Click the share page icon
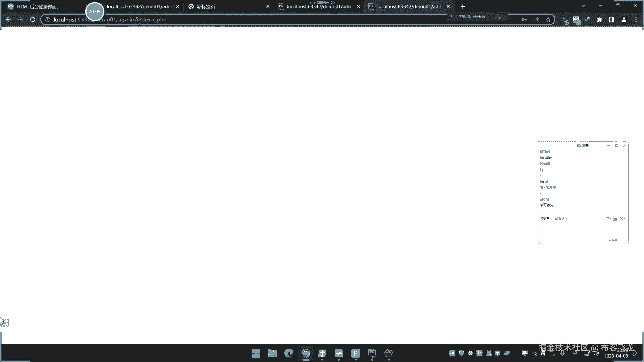This screenshot has height=362, width=644. (536, 20)
